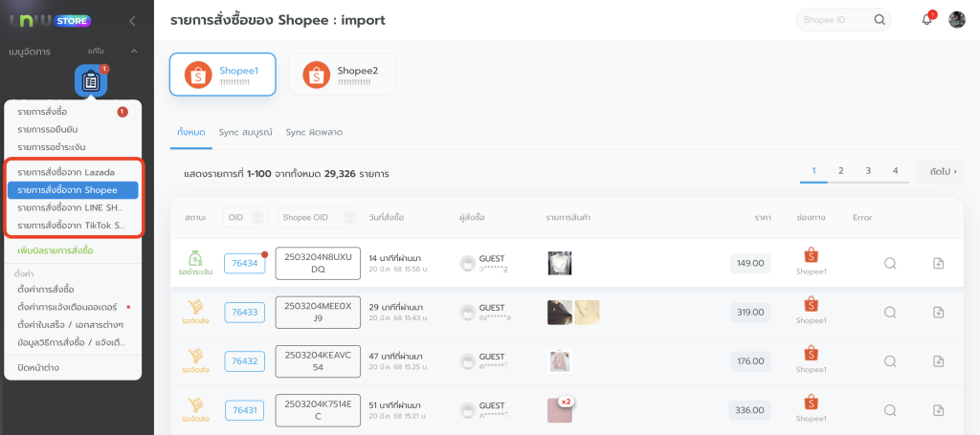Click the search icon in Shopee ID box

coord(879,20)
